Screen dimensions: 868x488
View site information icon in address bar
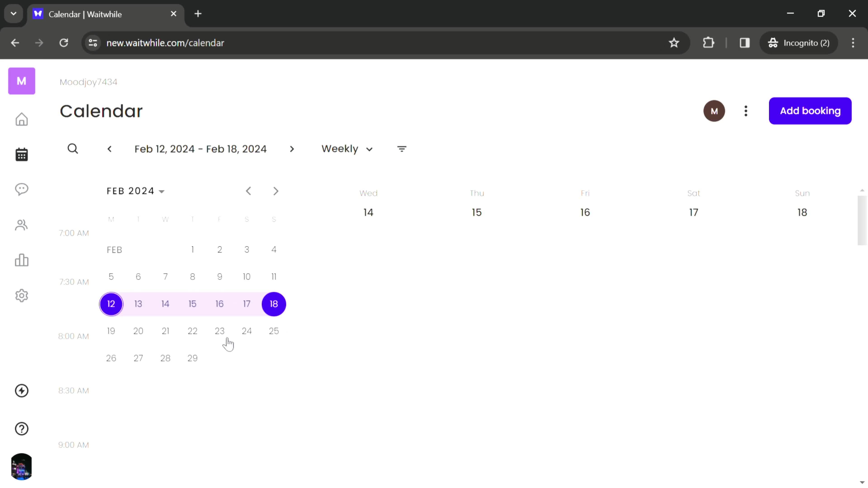[x=93, y=43]
